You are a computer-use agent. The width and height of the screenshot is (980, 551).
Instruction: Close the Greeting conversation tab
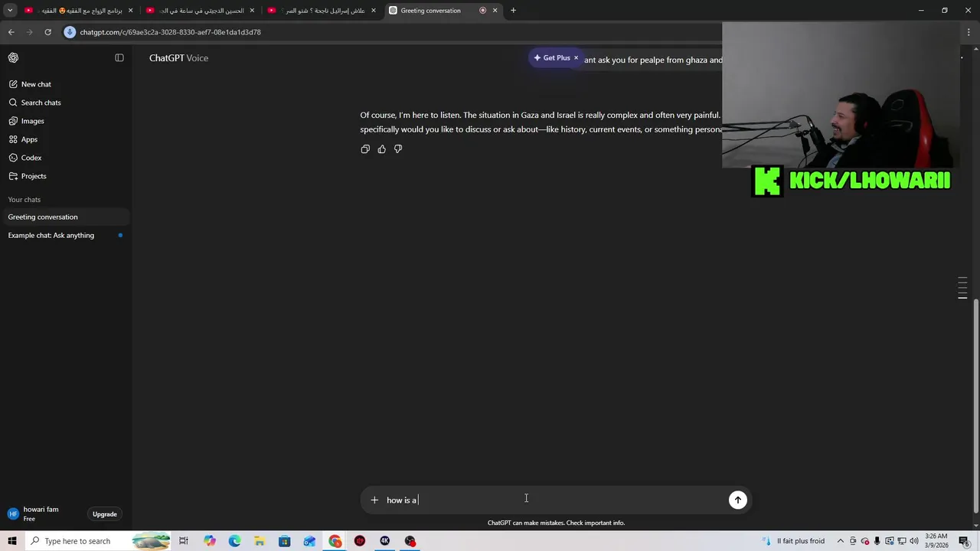coord(495,10)
